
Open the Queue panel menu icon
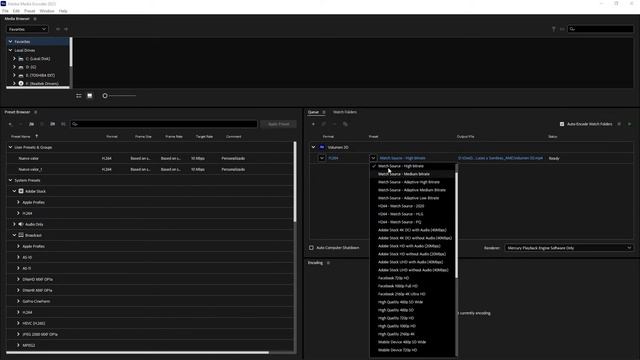click(324, 112)
